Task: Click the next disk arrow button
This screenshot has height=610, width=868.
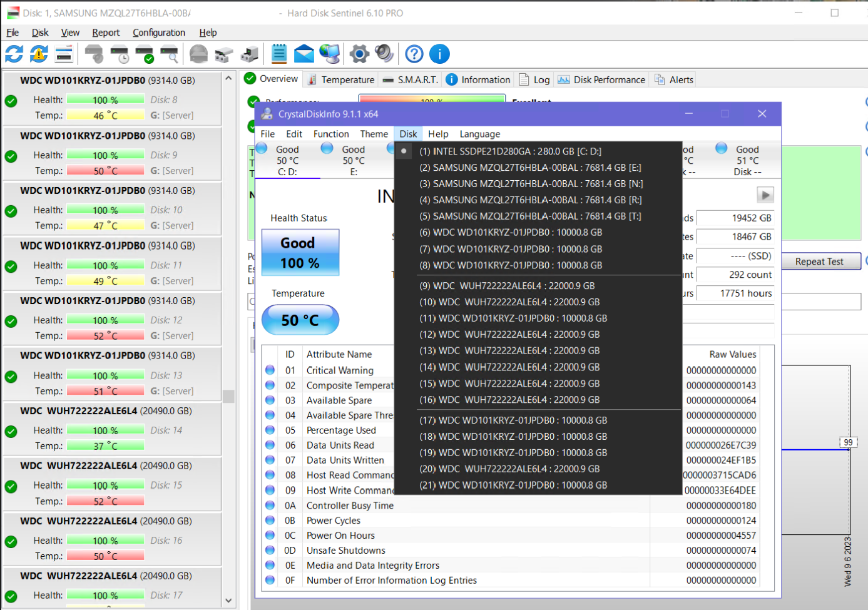Action: 765,195
